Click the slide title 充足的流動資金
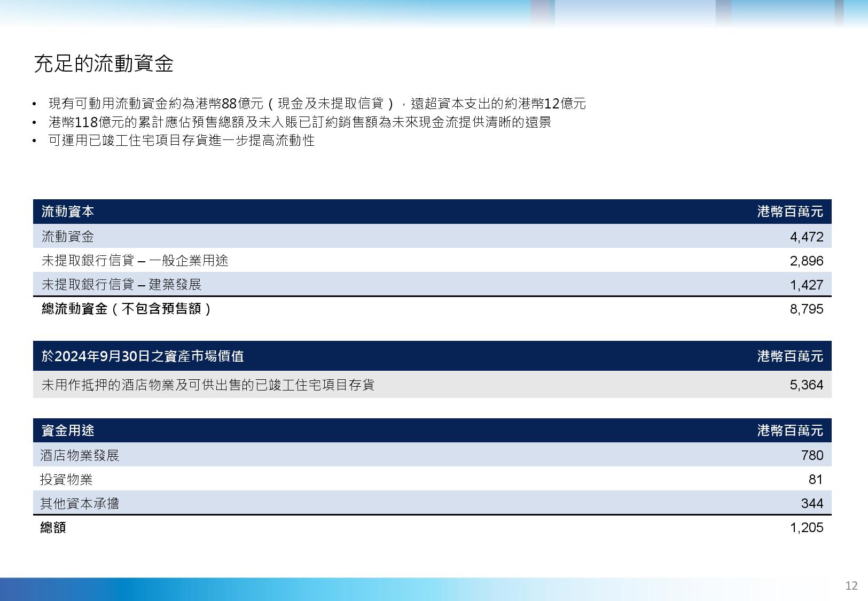 tap(104, 64)
